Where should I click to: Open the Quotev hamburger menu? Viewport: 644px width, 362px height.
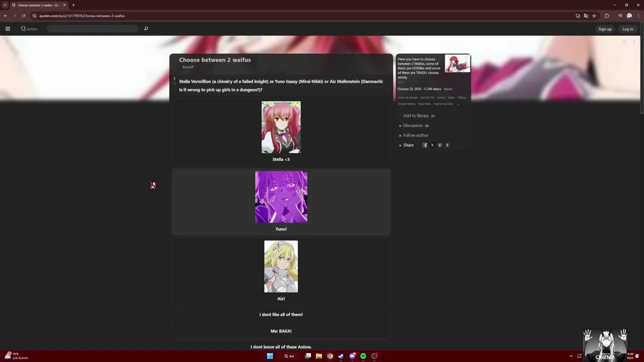pos(8,29)
